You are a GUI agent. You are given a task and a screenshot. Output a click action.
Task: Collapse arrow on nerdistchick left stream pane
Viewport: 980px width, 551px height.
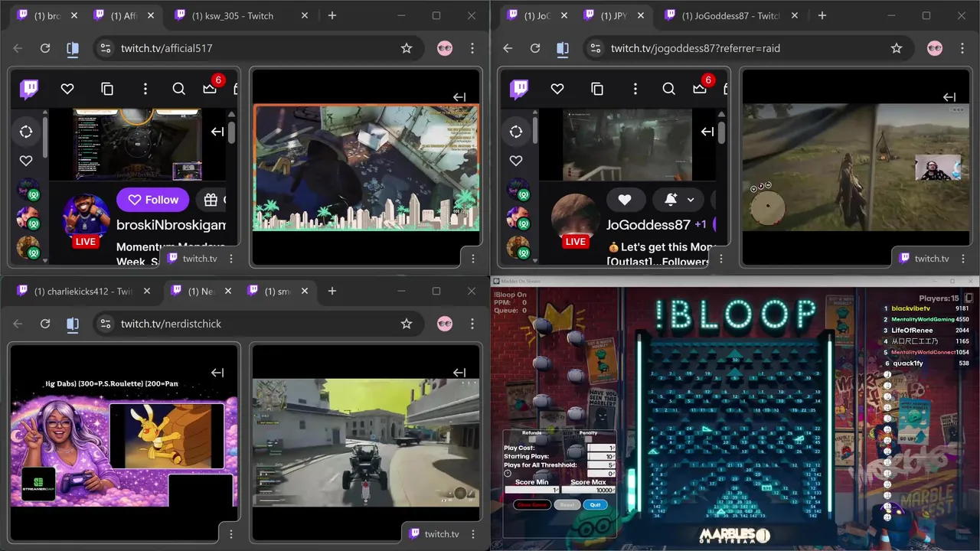tap(217, 373)
